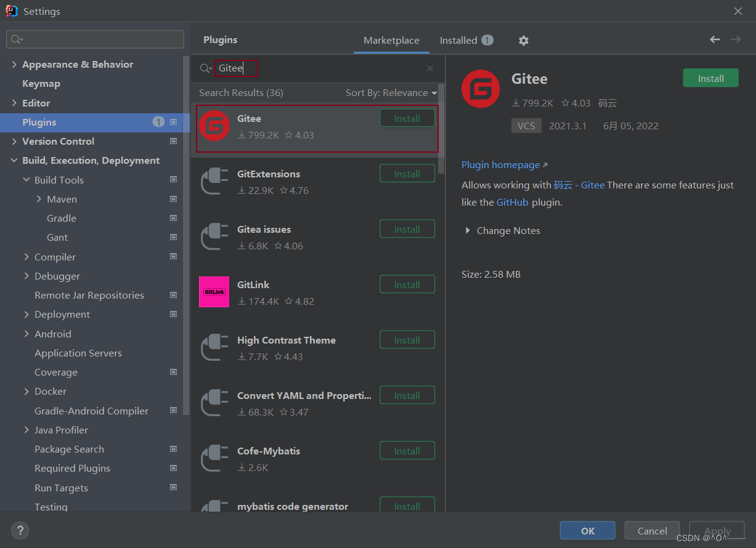
Task: Click green Install button in Gitee details
Action: click(710, 78)
